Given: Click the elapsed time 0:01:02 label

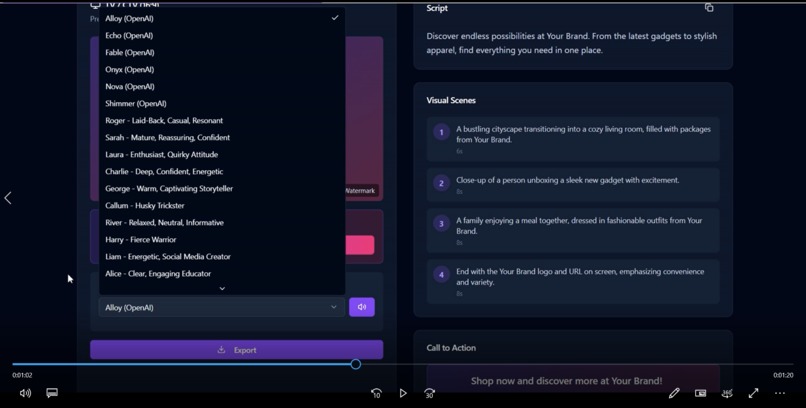Looking at the screenshot, I should [x=22, y=375].
